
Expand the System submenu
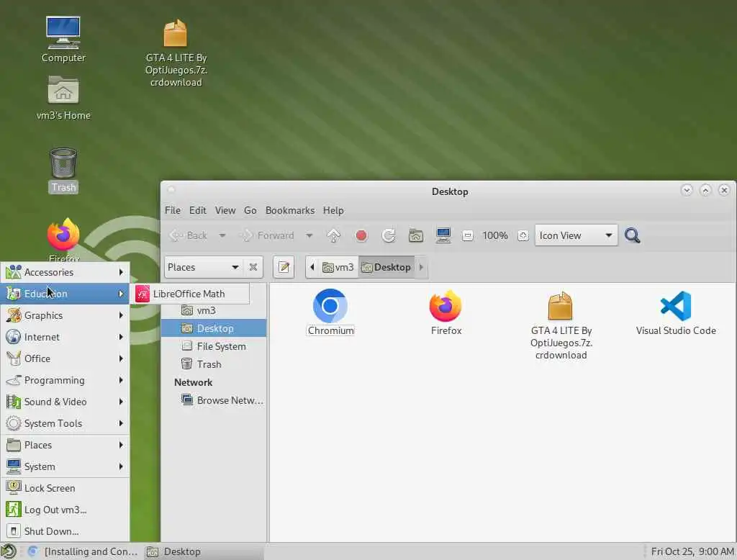(65, 467)
